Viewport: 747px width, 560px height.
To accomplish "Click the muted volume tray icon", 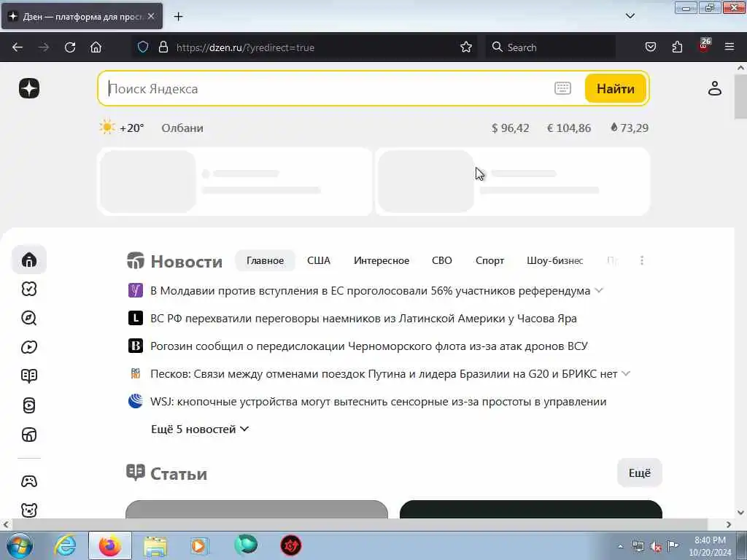I will (656, 546).
